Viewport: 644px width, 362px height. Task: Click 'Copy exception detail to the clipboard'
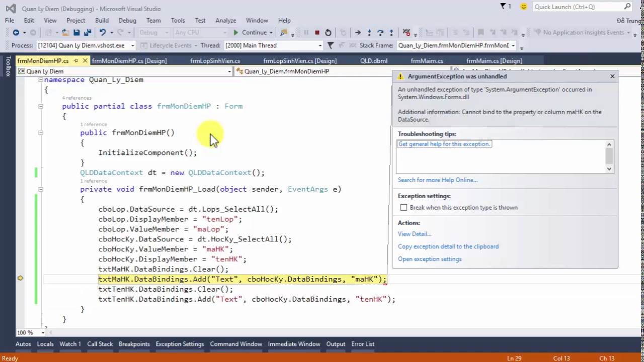(448, 246)
